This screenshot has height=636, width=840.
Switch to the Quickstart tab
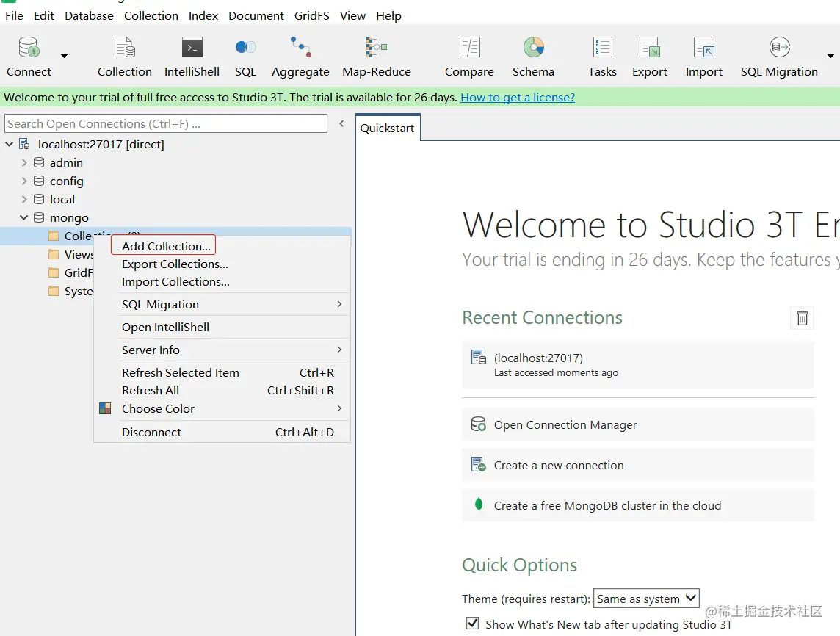tap(387, 128)
